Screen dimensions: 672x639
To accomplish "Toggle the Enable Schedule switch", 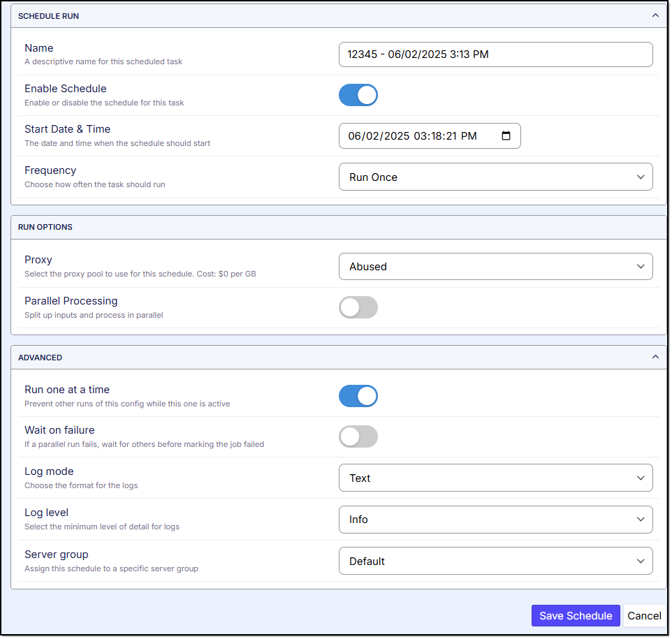I will pos(358,95).
